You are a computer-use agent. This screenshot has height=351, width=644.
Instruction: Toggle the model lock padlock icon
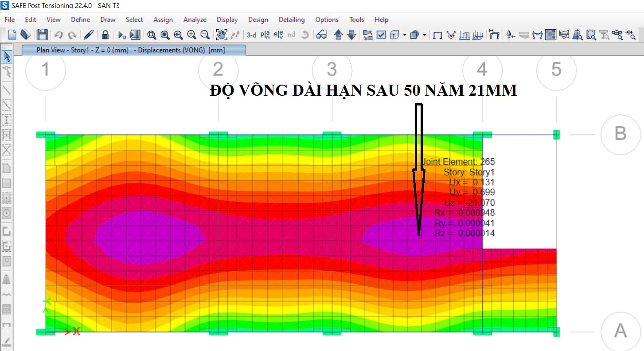[x=105, y=35]
